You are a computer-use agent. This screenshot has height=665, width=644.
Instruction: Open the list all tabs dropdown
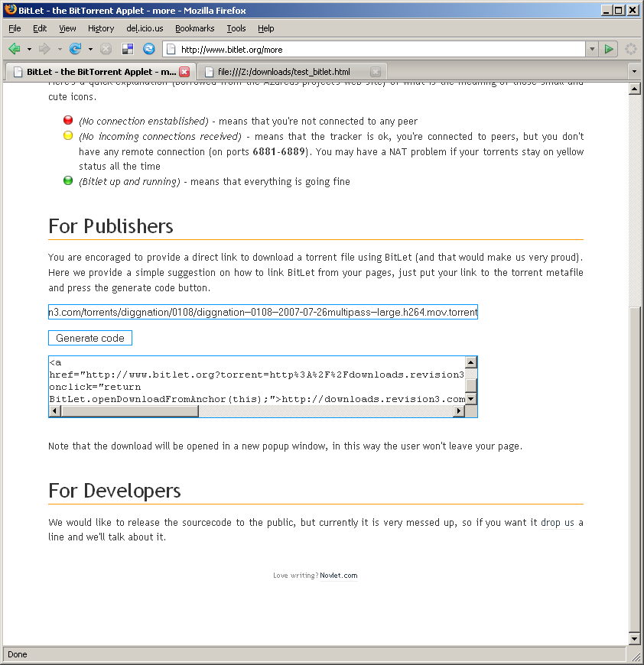[634, 71]
